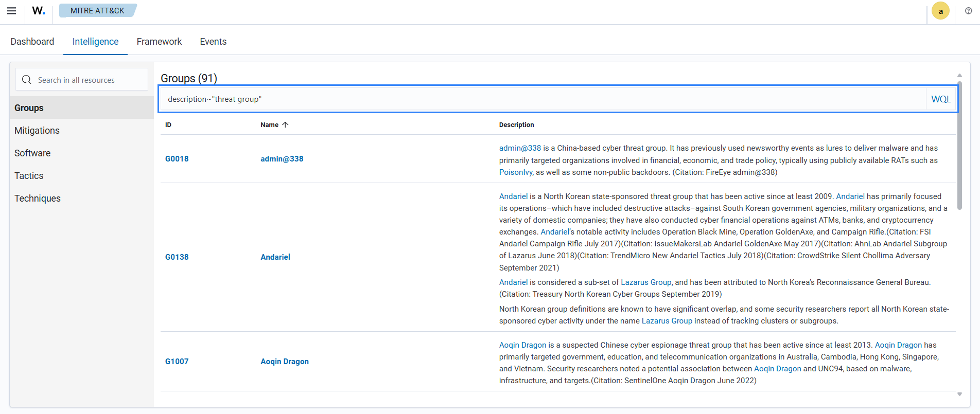Screen dimensions: 980x414
Task: Open the hamburger navigation menu
Action: (11, 11)
